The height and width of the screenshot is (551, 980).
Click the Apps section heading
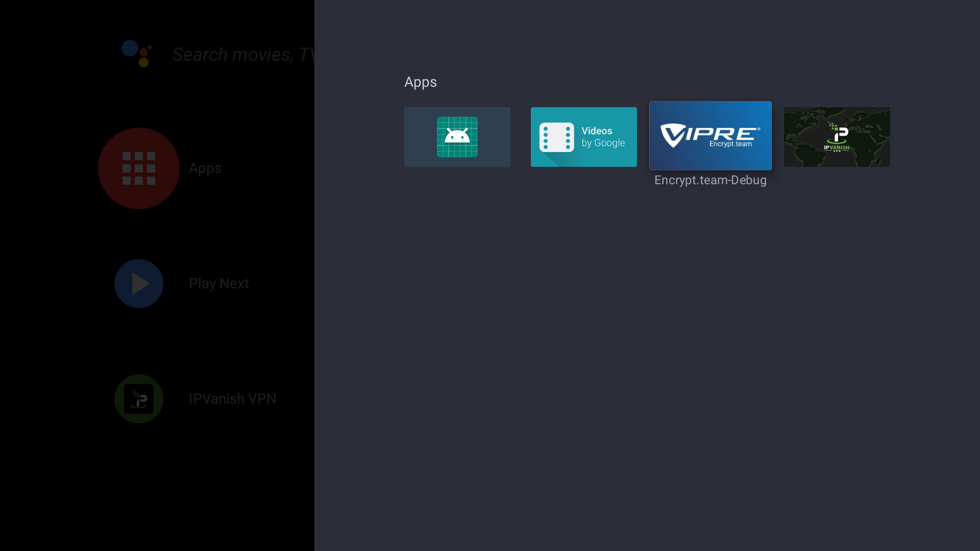coord(420,82)
